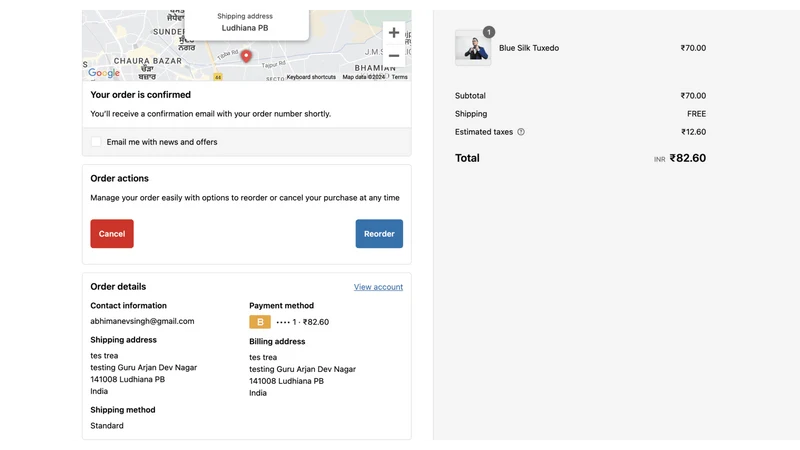The height and width of the screenshot is (450, 800).
Task: Open the Blue Silk Tuxedo thumbnail
Action: 473,48
